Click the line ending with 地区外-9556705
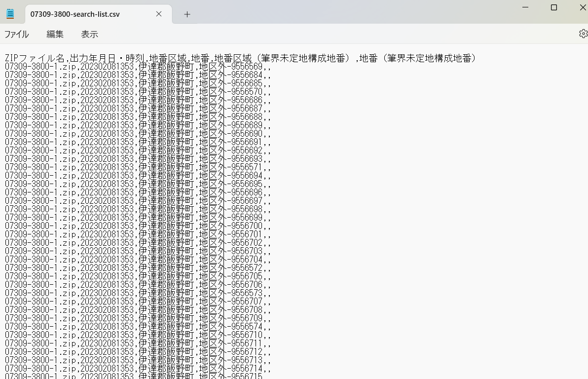Screen dimensions: 588x379 (x=138, y=276)
